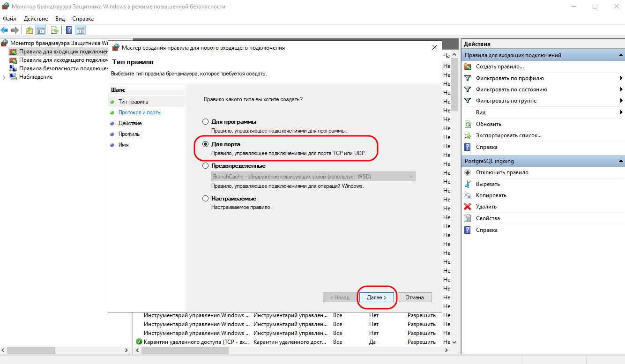Click the blue question mark toolbar icon
The width and height of the screenshot is (625, 364).
tap(69, 30)
